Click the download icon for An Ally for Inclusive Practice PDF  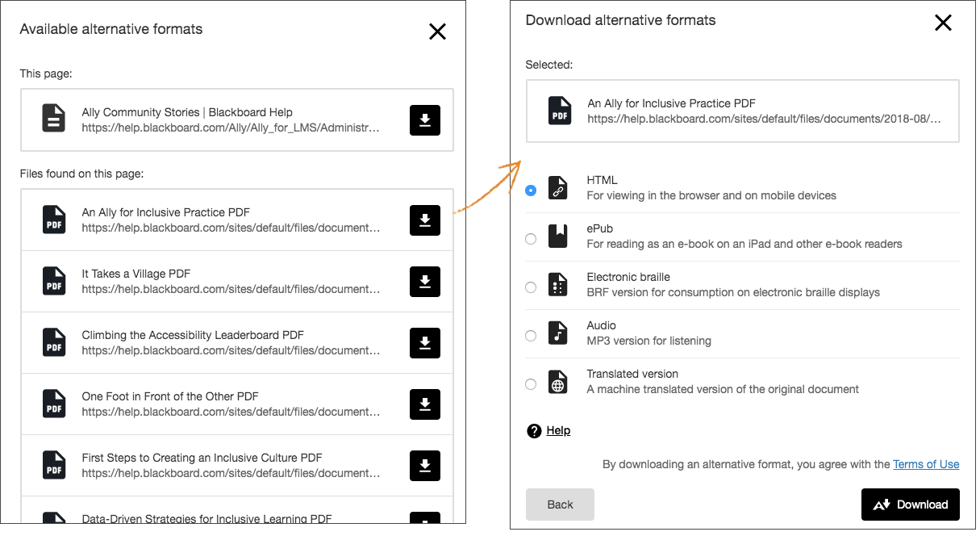pyautogui.click(x=425, y=221)
